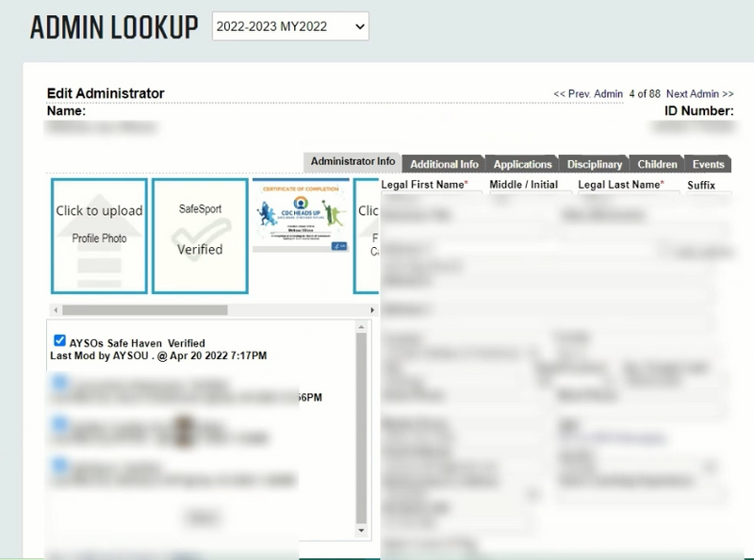Toggle the bottom certification list checkbox
Screen dimensions: 754x560
pos(60,465)
